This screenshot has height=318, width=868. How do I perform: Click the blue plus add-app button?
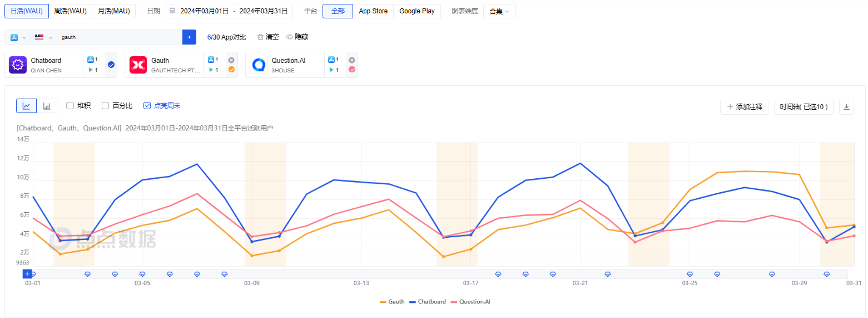click(189, 37)
